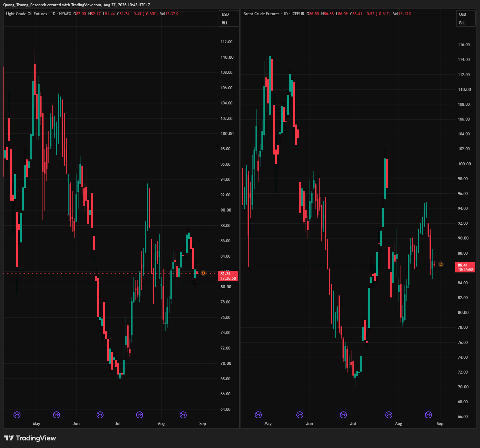Click the Brent contract roll icon between Jun and Jul
Screen dimensions: 480x448
[343, 415]
